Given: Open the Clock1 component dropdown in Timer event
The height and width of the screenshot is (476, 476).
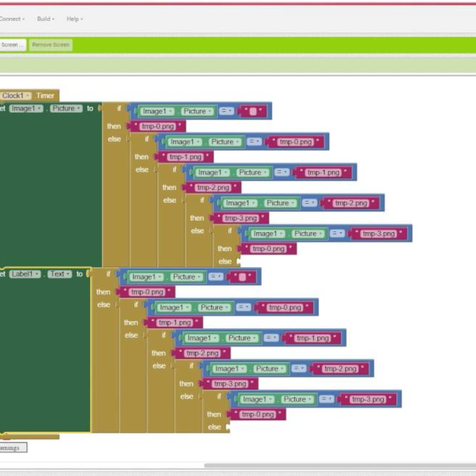Looking at the screenshot, I should coord(16,96).
